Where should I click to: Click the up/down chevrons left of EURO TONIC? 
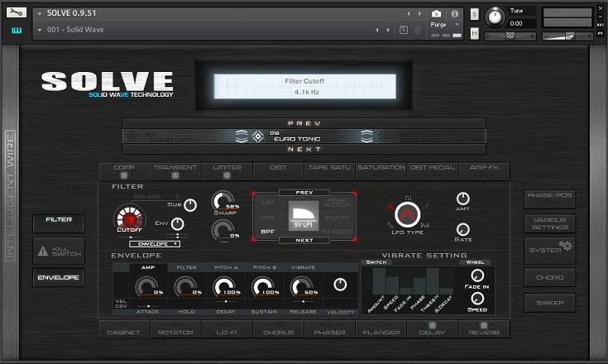[x=242, y=136]
